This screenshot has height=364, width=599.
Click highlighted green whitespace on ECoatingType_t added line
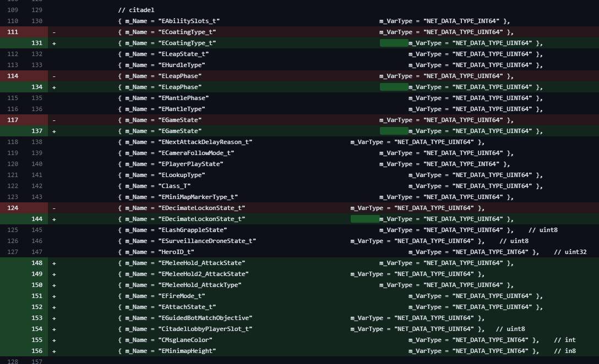(x=394, y=43)
